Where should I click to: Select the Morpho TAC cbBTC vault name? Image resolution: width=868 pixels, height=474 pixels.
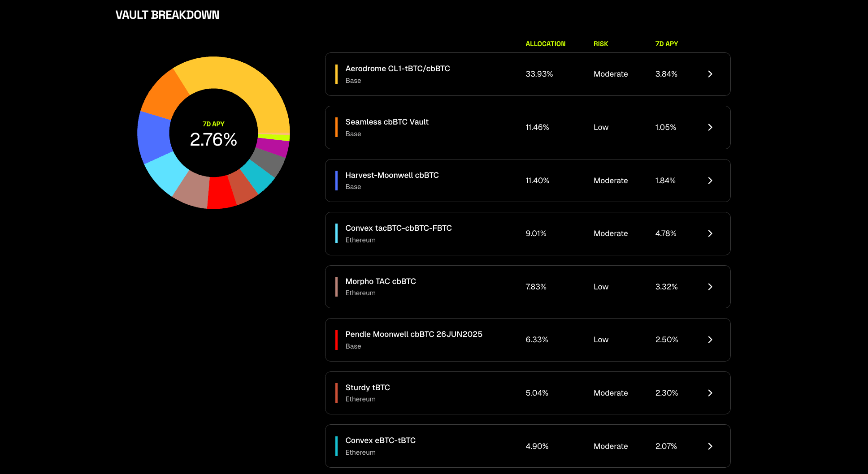point(380,281)
